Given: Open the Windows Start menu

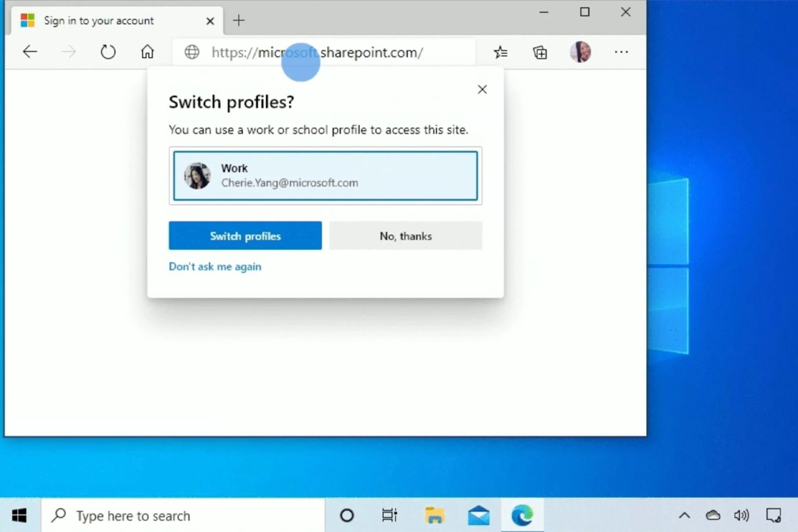Looking at the screenshot, I should click(20, 515).
